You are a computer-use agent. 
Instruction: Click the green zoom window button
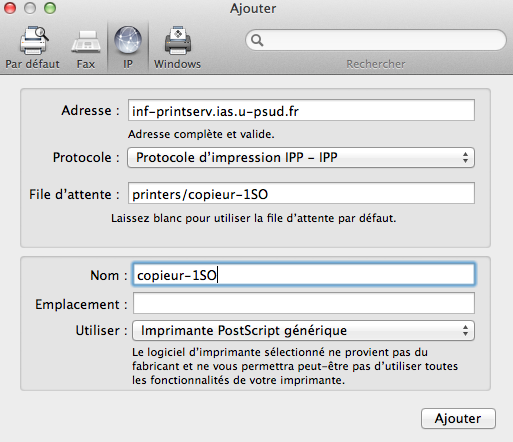(x=50, y=8)
